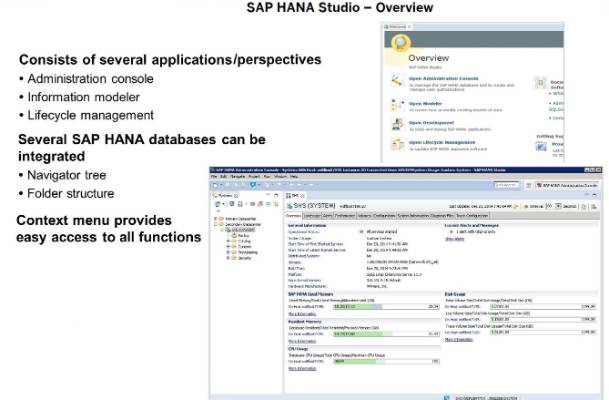Viewport: 609px width, 400px height.
Task: Expand the Catalog folder
Action: coord(228,241)
